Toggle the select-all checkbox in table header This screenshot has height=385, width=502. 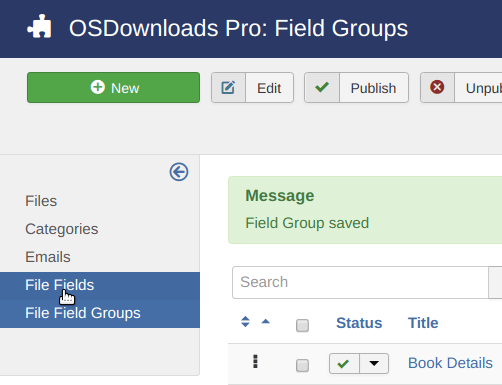(302, 325)
